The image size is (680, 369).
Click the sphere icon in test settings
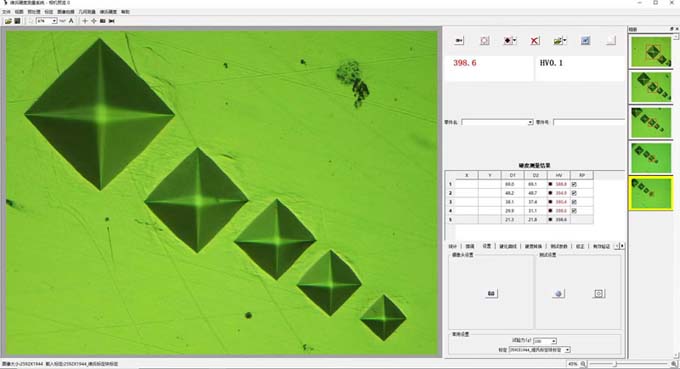pyautogui.click(x=559, y=294)
